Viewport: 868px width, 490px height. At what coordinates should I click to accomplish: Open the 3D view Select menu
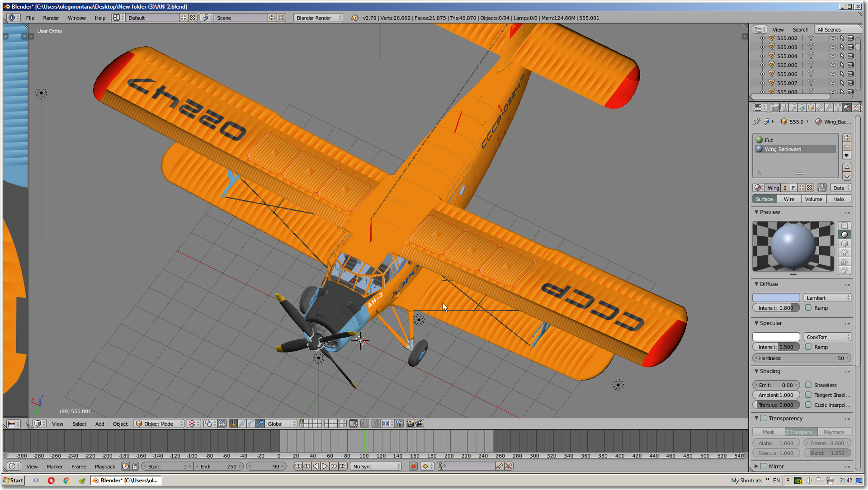(79, 424)
